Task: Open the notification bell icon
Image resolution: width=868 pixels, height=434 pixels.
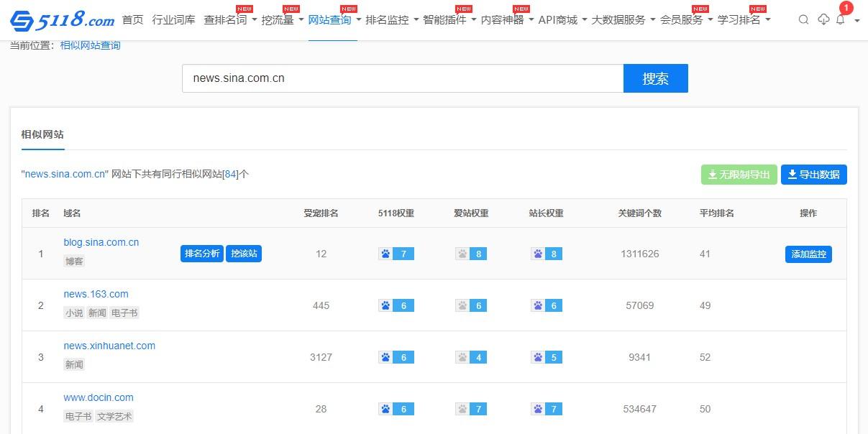Action: (x=840, y=20)
